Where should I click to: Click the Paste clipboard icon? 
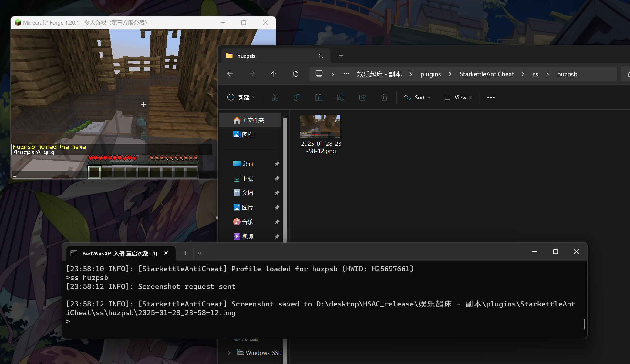point(319,97)
